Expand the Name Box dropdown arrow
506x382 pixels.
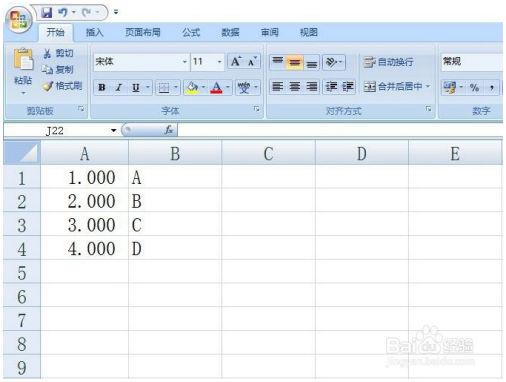pos(113,130)
